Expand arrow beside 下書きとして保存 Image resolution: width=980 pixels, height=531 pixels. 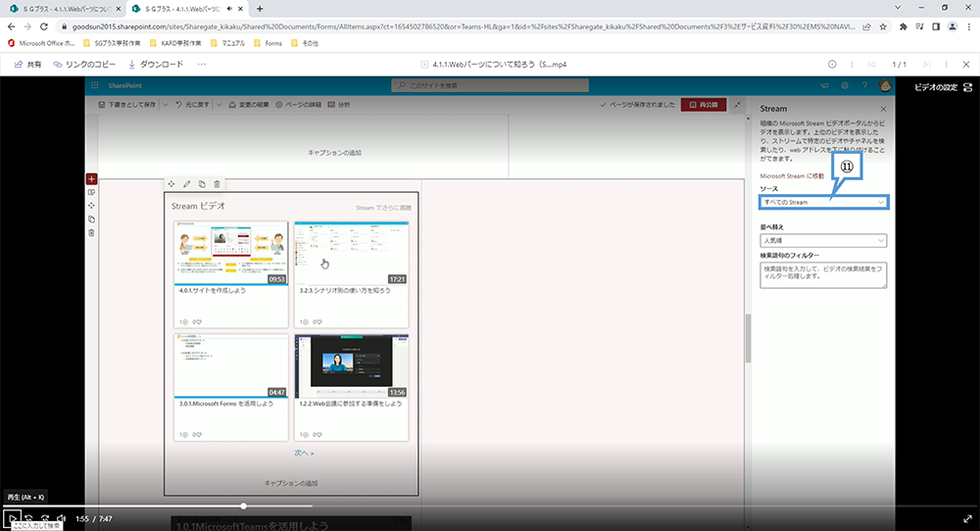click(166, 105)
